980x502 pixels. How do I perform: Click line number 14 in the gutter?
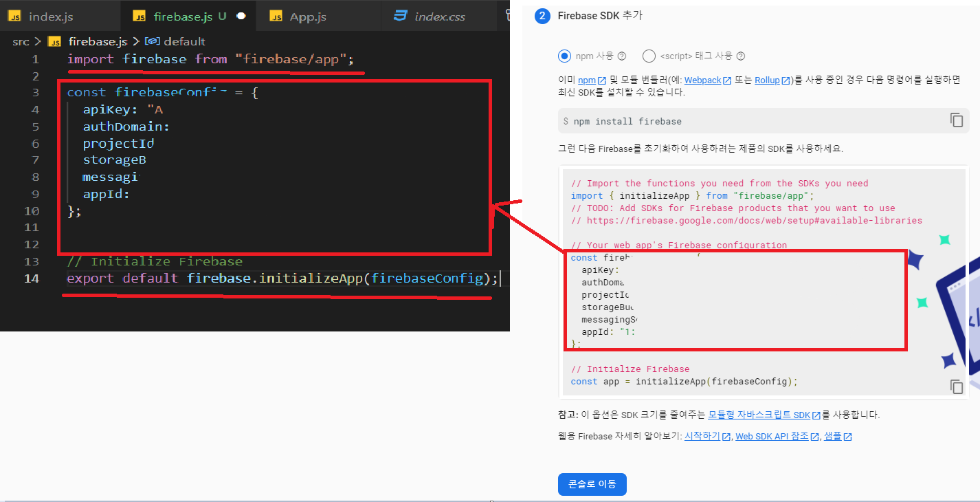click(x=31, y=278)
